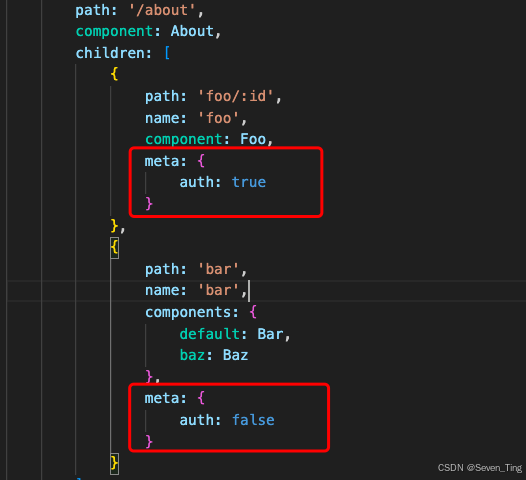
Task: Click the highlighted opening brace of bar route
Action: click(114, 248)
